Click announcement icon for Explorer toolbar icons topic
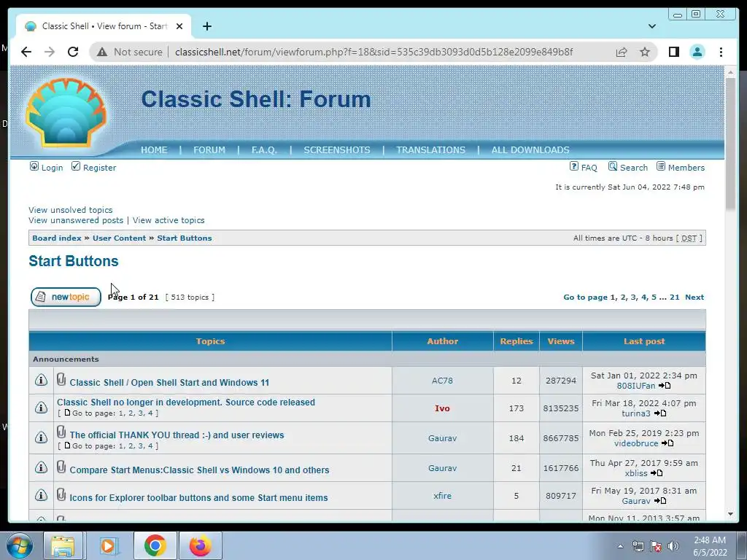Screen dimensions: 747x560 (41, 495)
